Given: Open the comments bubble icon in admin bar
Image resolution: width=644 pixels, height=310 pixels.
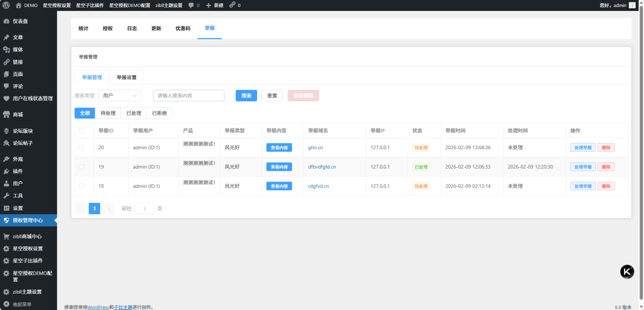Looking at the screenshot, I should 191,5.
